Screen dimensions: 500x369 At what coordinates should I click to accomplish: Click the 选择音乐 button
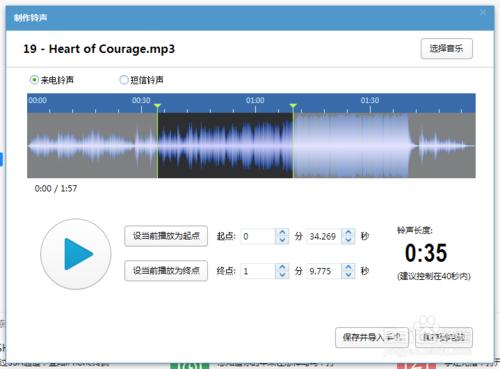click(x=446, y=49)
